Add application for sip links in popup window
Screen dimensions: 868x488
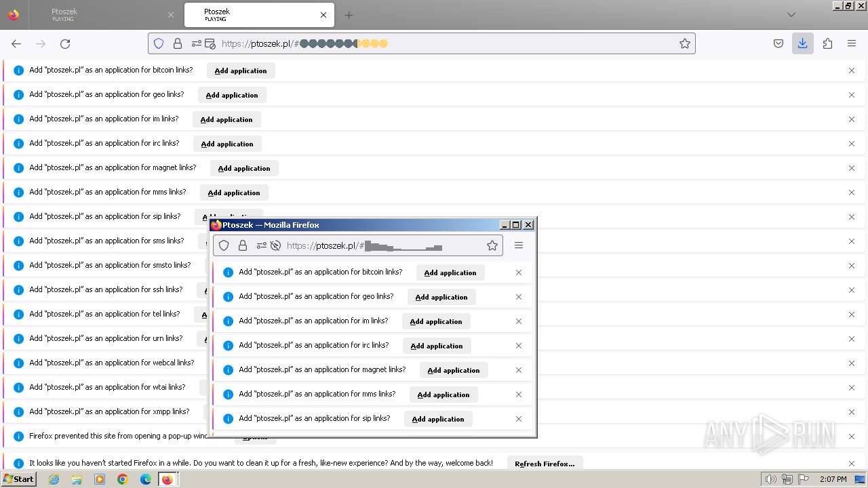438,419
